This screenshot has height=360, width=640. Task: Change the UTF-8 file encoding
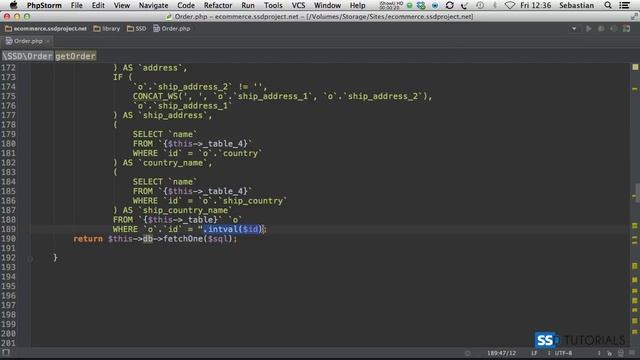coord(563,353)
